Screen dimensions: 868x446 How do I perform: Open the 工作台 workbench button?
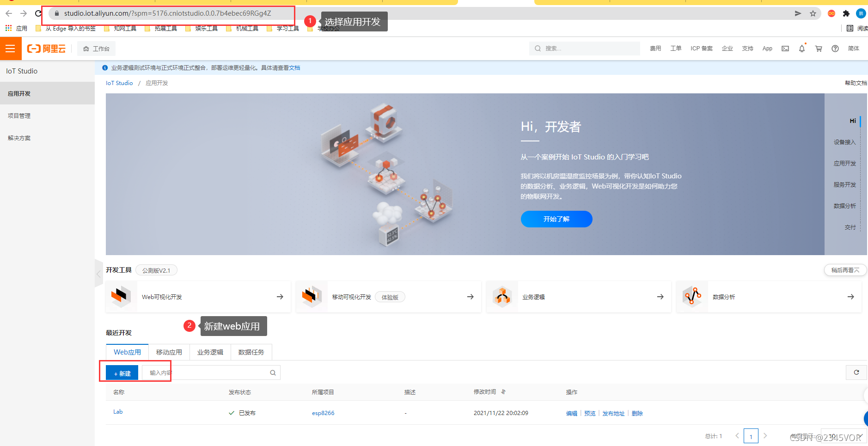[x=96, y=49]
